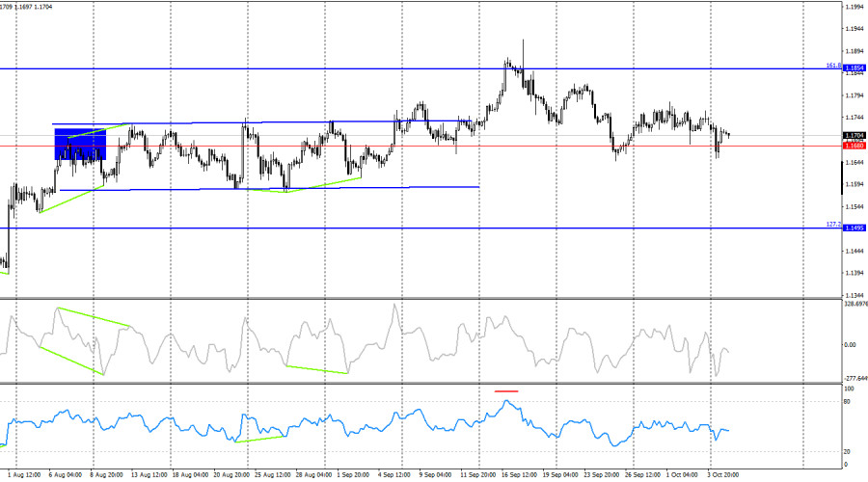Select the 127.2 Fibonacci level label
This screenshot has width=868, height=482.
[x=834, y=224]
